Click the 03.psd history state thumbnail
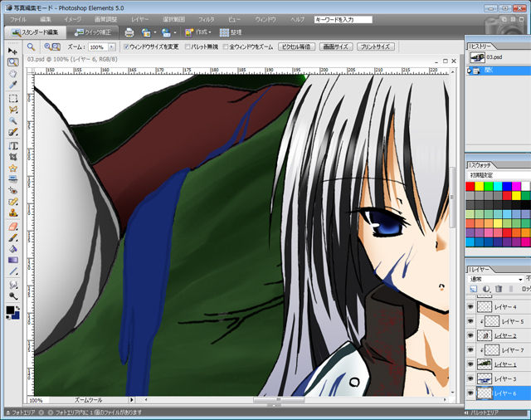Image resolution: width=531 pixels, height=420 pixels. tap(478, 57)
